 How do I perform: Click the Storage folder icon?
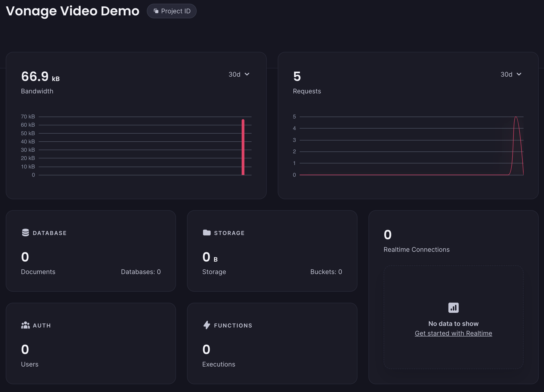point(207,232)
